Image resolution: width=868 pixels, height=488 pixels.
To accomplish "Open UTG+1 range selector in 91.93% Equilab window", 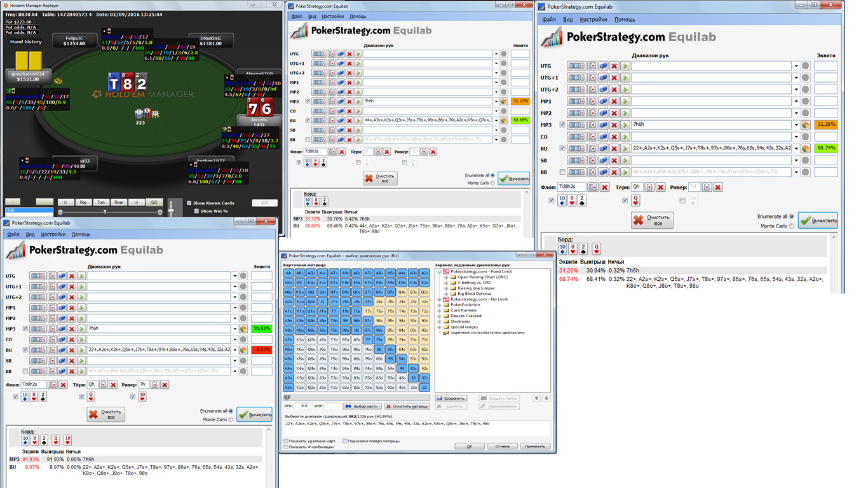I will 38,287.
